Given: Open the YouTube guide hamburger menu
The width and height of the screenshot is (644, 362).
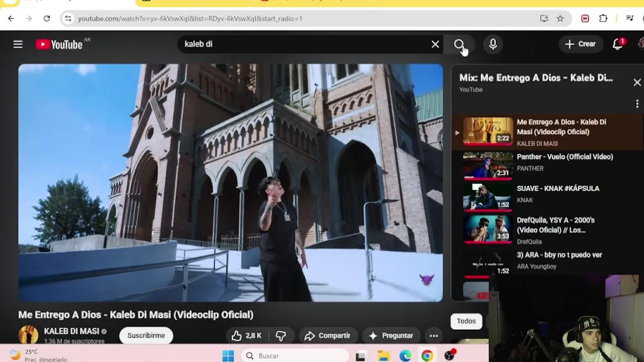Looking at the screenshot, I should [x=18, y=44].
